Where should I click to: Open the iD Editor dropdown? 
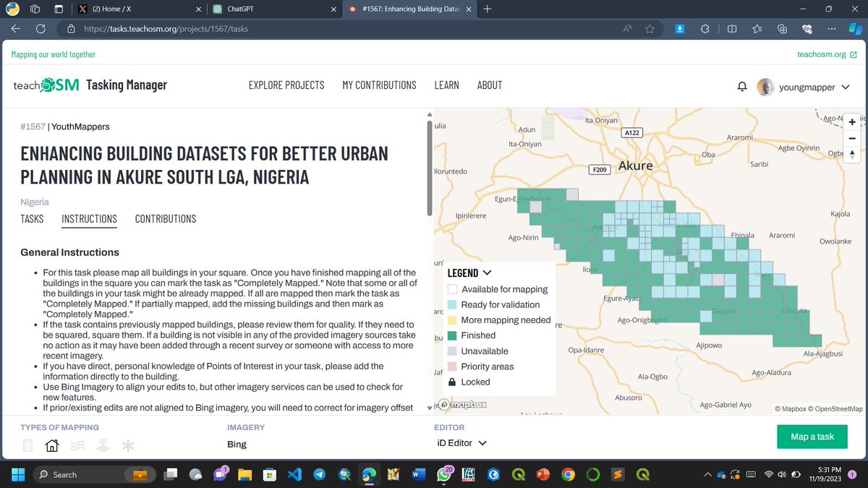click(461, 443)
